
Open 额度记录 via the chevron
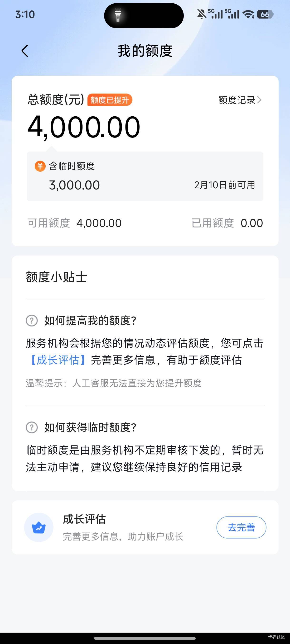259,100
